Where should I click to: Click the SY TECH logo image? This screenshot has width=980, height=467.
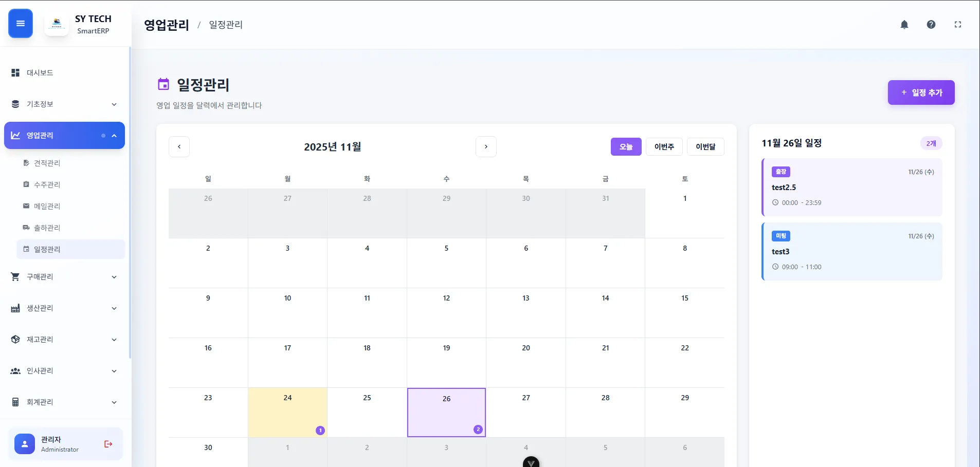point(57,24)
